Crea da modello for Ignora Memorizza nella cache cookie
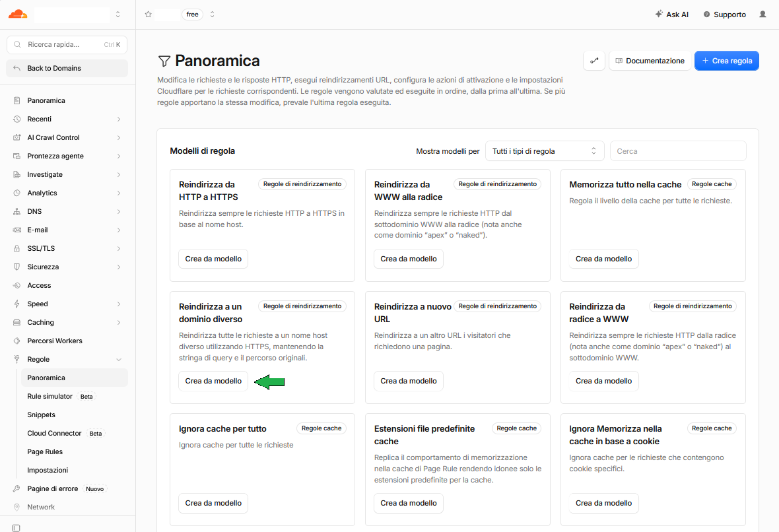The image size is (779, 532). (603, 503)
